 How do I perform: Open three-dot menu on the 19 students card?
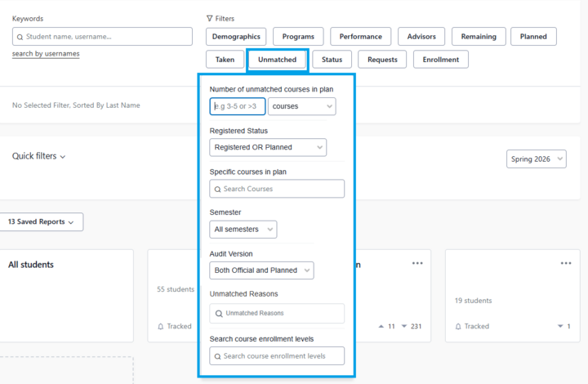click(x=566, y=263)
